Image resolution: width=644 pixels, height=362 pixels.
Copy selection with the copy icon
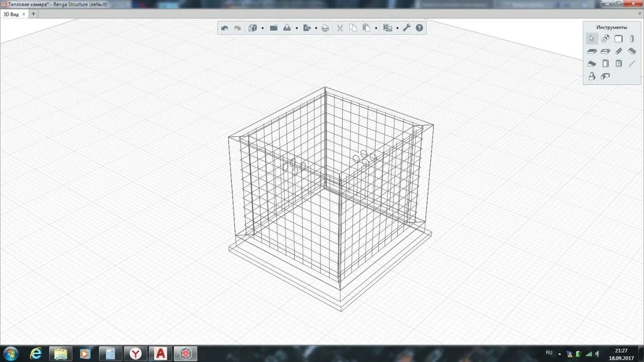(353, 28)
